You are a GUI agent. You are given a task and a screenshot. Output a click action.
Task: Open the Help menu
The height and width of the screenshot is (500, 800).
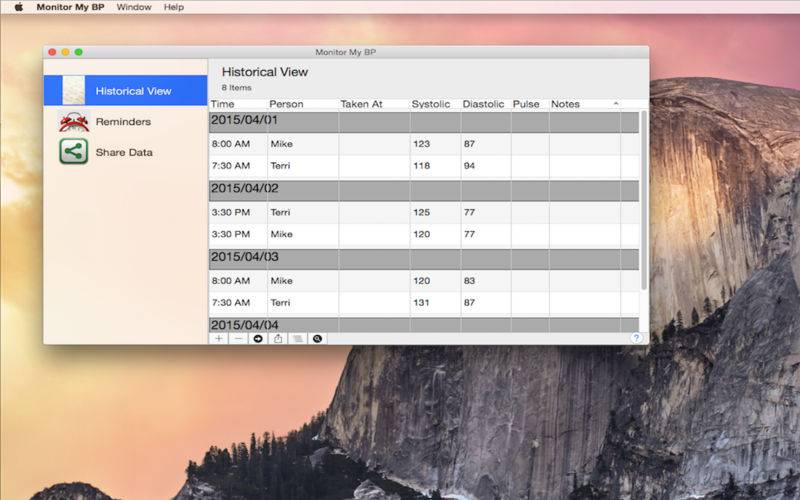(173, 7)
